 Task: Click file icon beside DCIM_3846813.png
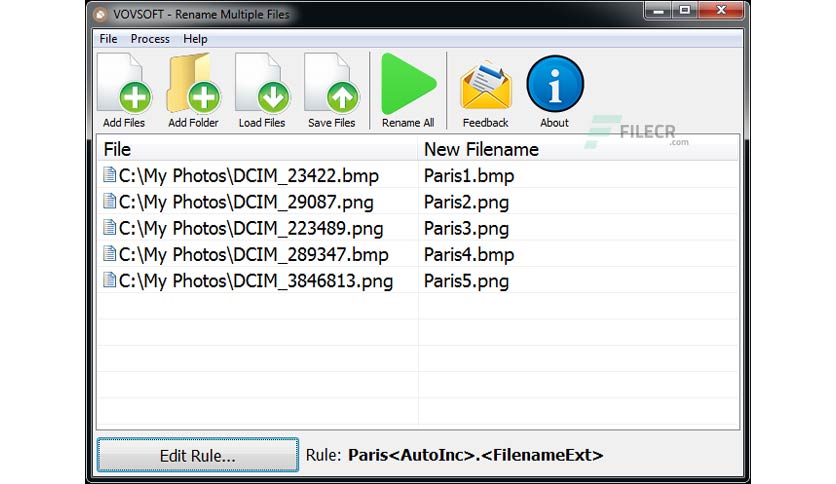tap(109, 280)
